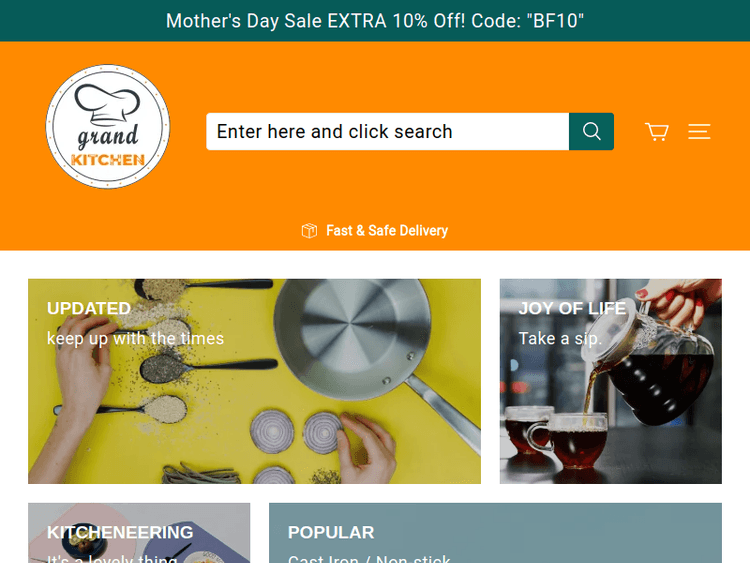The width and height of the screenshot is (750, 563).
Task: Open the POPULAR collection tile
Action: [x=496, y=533]
